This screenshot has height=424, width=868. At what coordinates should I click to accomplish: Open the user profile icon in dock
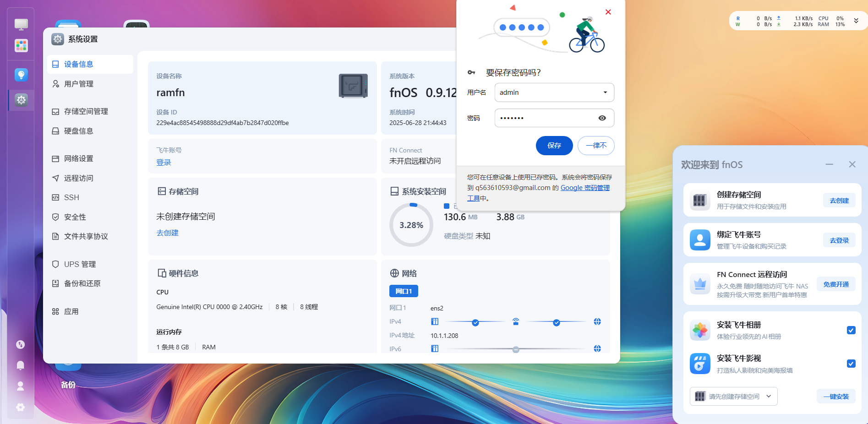coord(21,386)
